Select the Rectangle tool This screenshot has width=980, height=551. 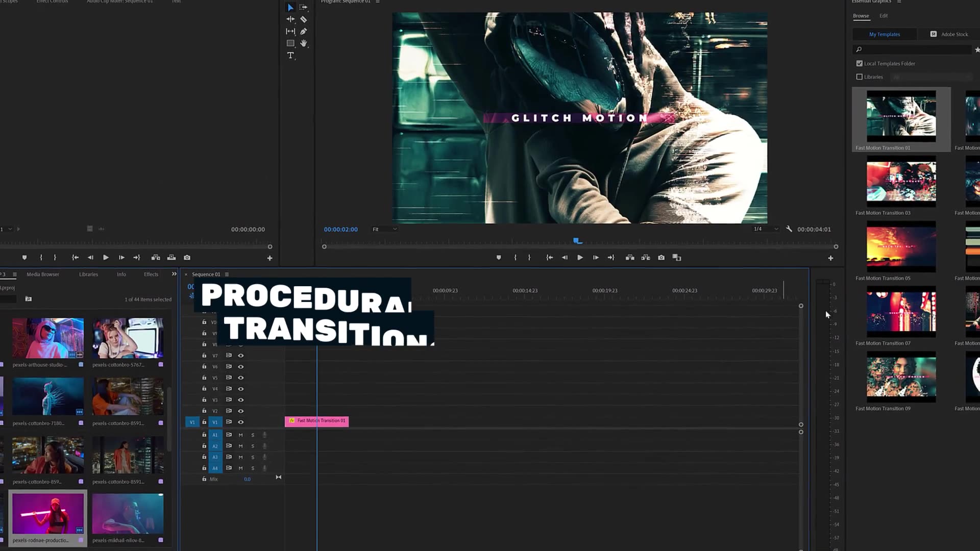coord(290,43)
